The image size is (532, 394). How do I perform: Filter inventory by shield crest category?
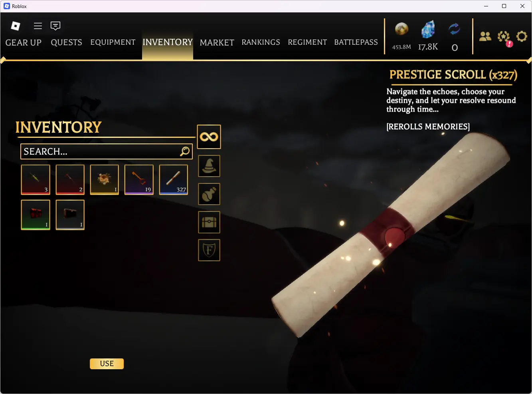[x=209, y=250]
